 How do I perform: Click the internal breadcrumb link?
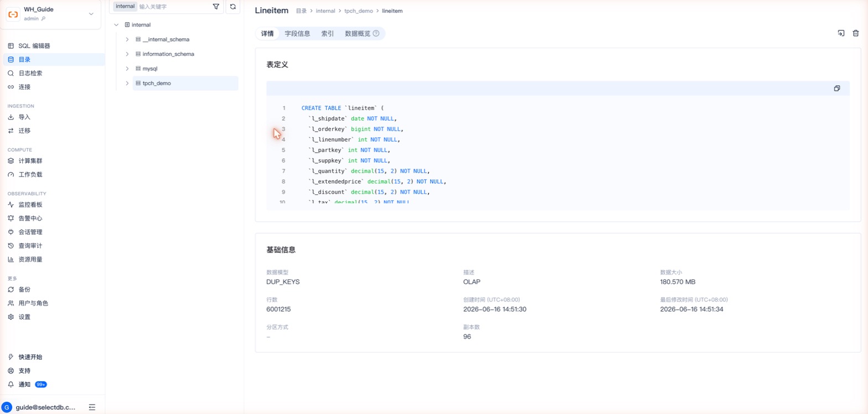point(325,11)
